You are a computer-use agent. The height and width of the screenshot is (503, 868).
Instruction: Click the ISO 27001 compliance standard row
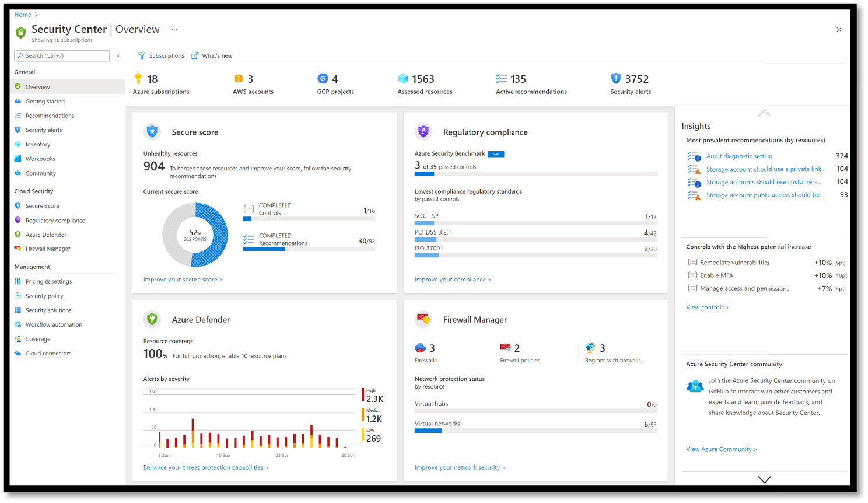[x=535, y=251]
